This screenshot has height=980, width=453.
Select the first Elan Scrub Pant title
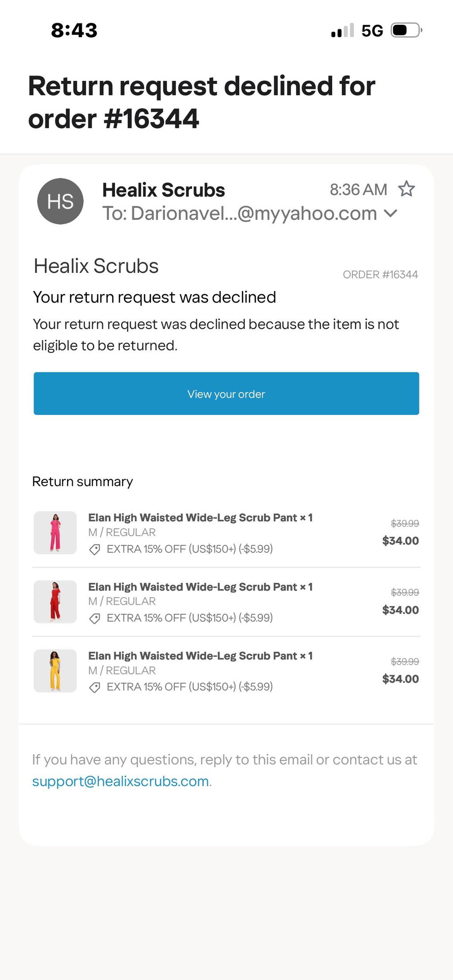(200, 517)
